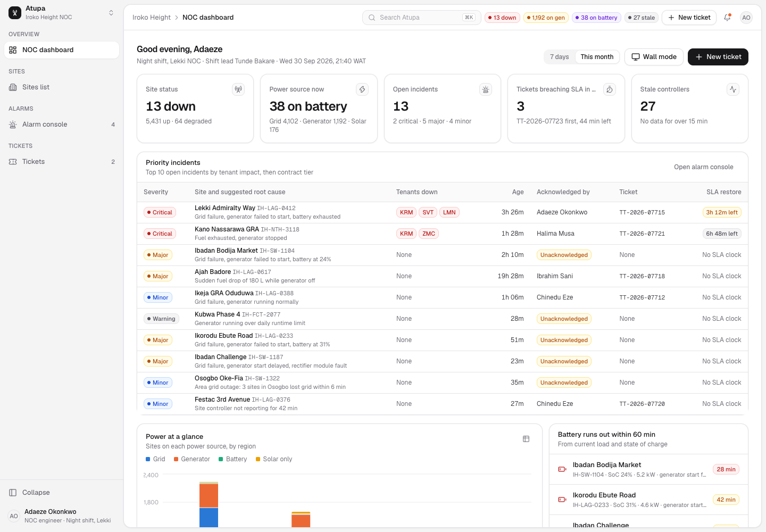766x532 pixels.
Task: Open the AO user avatar menu
Action: pos(746,18)
